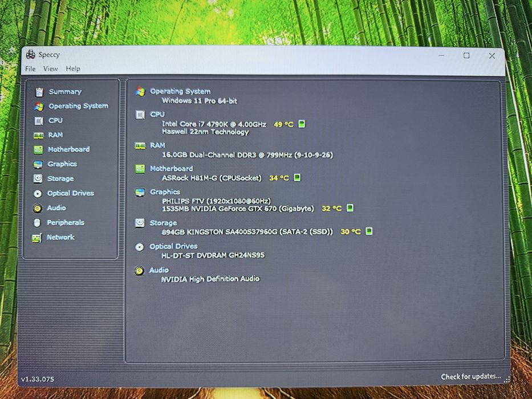Click the CPU heading link in summary

pyautogui.click(x=157, y=115)
